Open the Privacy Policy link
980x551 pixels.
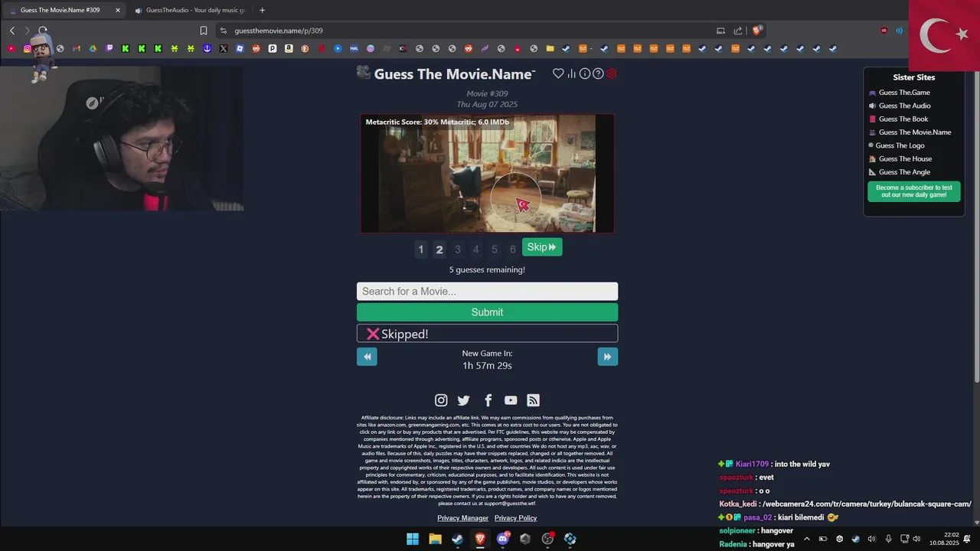[x=515, y=518]
